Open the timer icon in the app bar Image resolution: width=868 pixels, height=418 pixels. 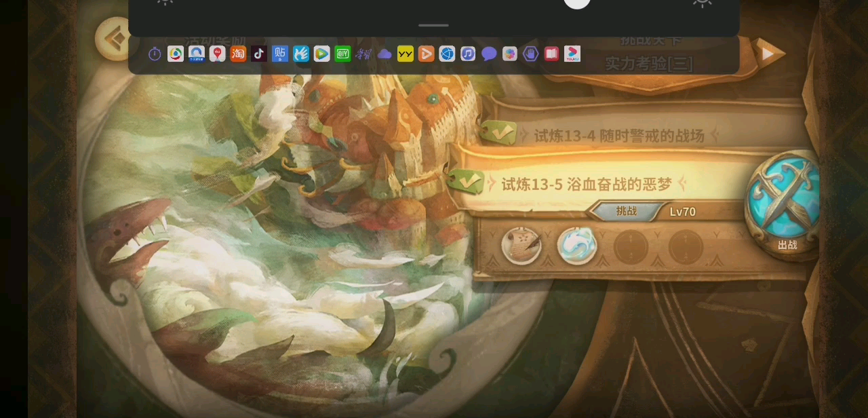[x=155, y=54]
